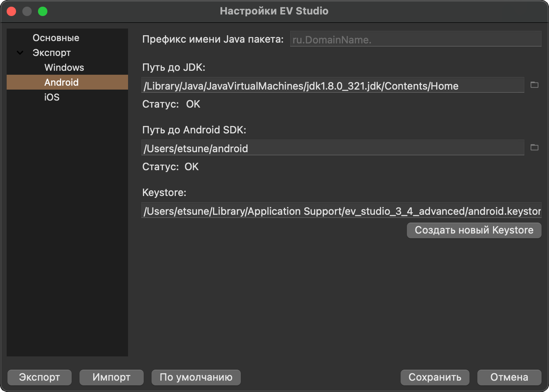
Task: Select Android in the export list
Action: click(x=61, y=83)
